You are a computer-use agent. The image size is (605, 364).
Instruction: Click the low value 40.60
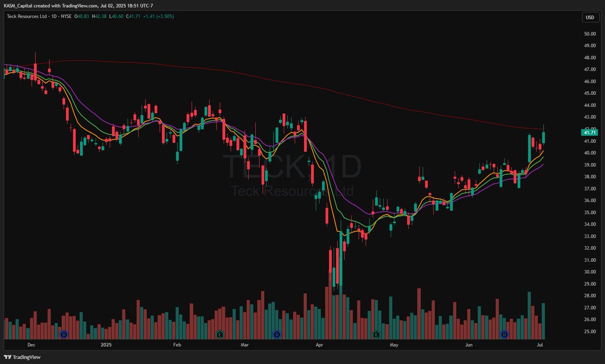(117, 17)
